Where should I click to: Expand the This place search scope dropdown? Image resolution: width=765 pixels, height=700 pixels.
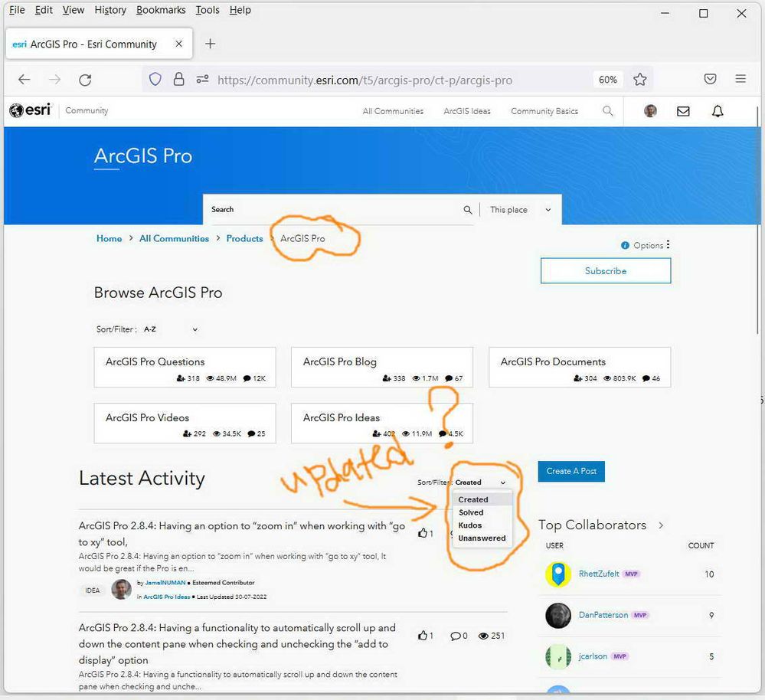click(x=520, y=210)
